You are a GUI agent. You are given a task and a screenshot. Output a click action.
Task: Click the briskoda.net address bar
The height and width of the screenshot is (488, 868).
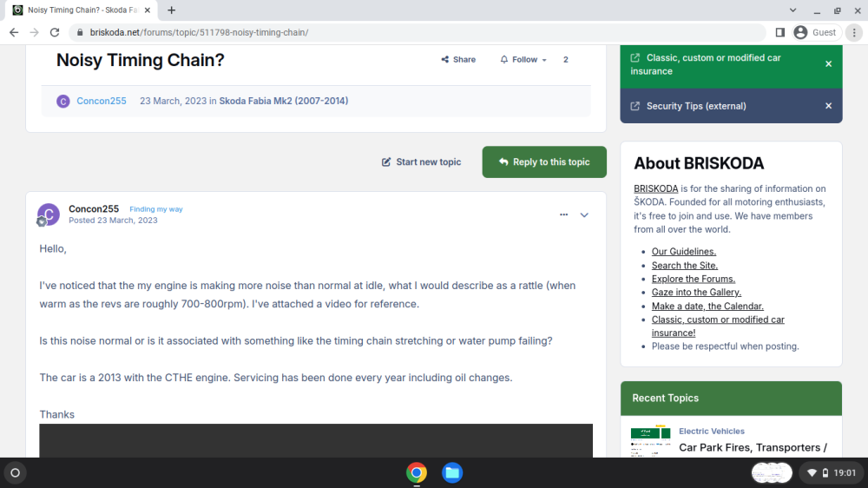(x=417, y=33)
